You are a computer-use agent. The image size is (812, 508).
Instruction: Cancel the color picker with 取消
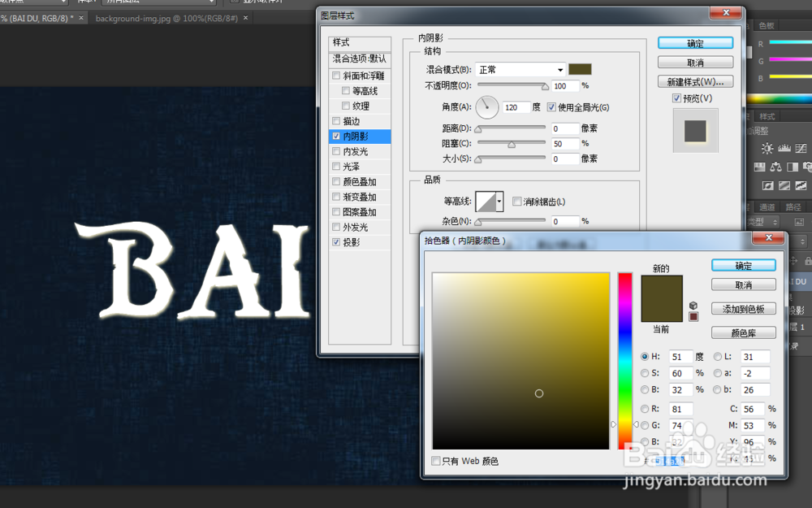tap(744, 285)
